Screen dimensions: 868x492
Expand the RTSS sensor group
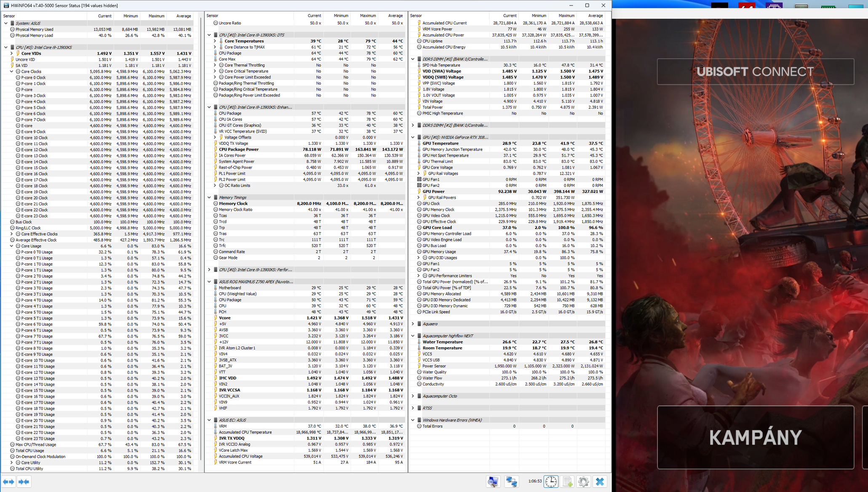click(413, 408)
